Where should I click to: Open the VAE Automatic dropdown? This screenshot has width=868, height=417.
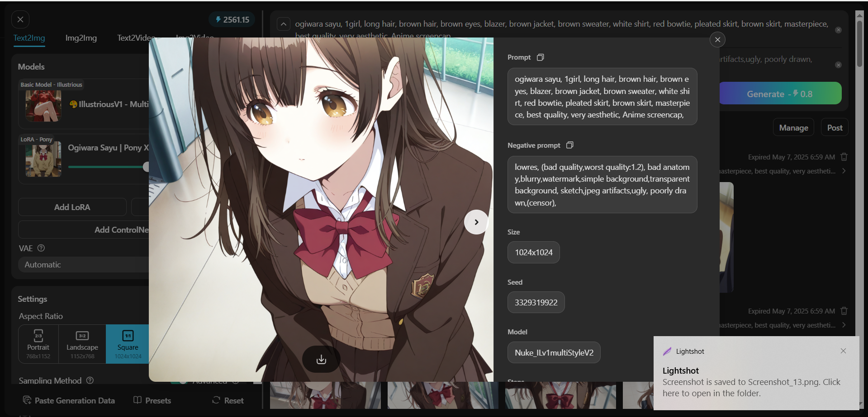84,265
